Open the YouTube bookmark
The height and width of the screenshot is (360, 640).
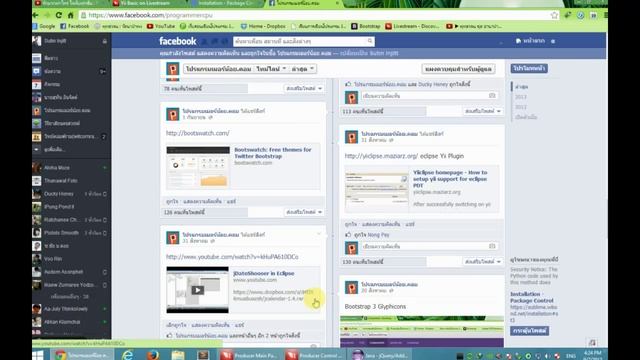(161, 26)
